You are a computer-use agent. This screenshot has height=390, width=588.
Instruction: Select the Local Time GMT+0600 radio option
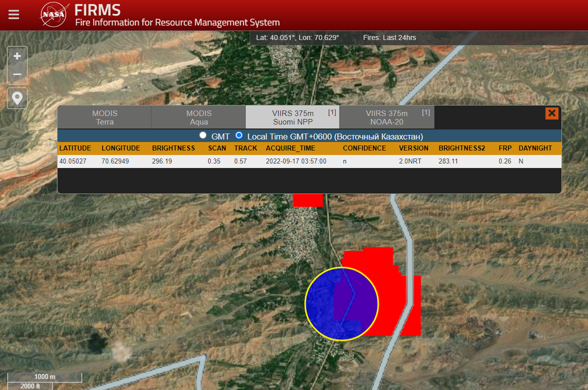[x=239, y=135]
